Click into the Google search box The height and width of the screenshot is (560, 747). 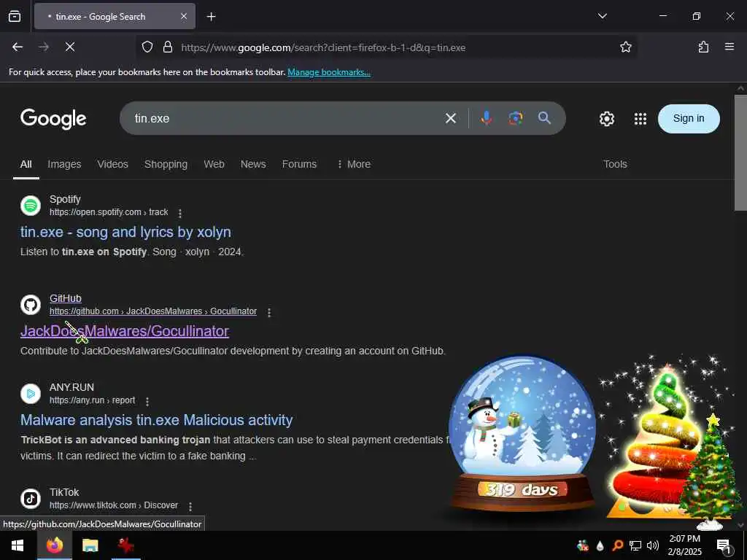coord(281,118)
